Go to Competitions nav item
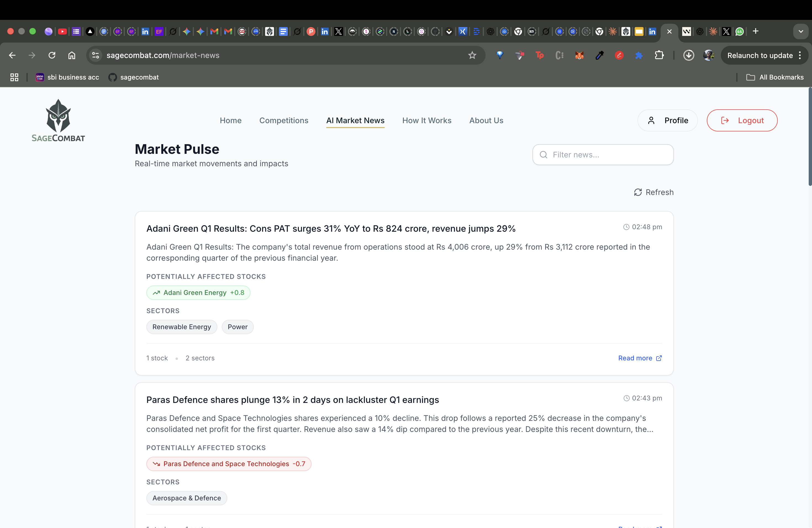Image resolution: width=812 pixels, height=528 pixels. 284,120
